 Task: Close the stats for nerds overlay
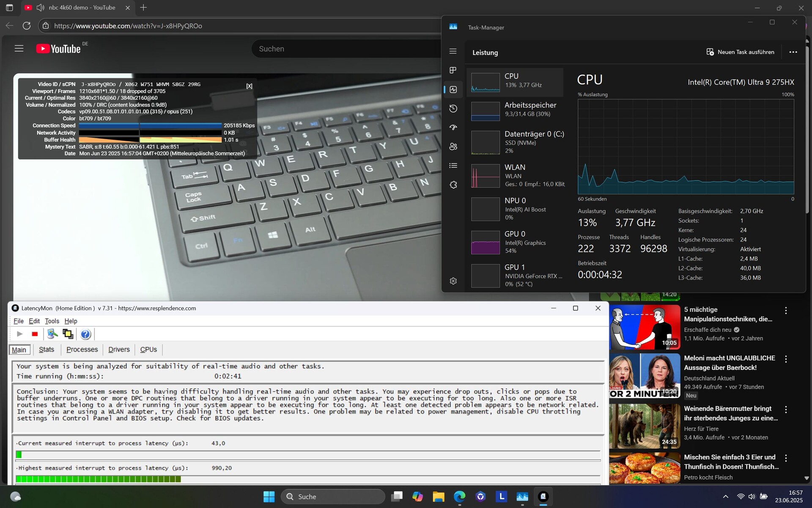tap(249, 86)
